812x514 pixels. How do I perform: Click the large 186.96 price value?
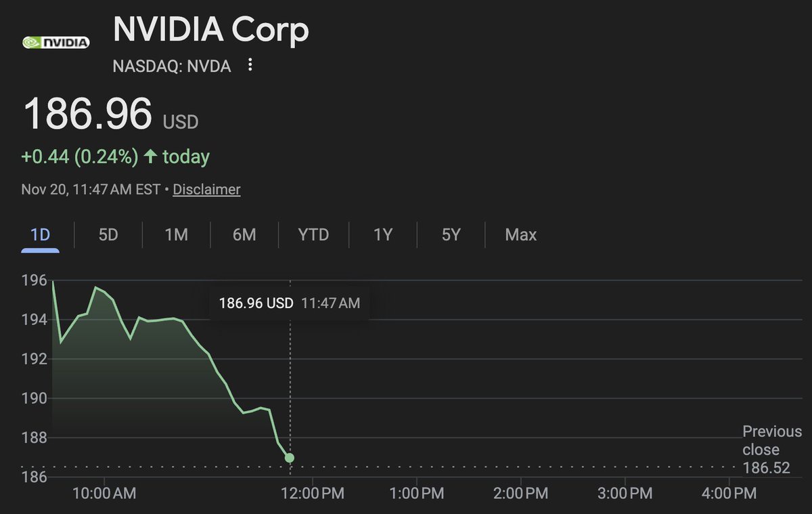88,114
